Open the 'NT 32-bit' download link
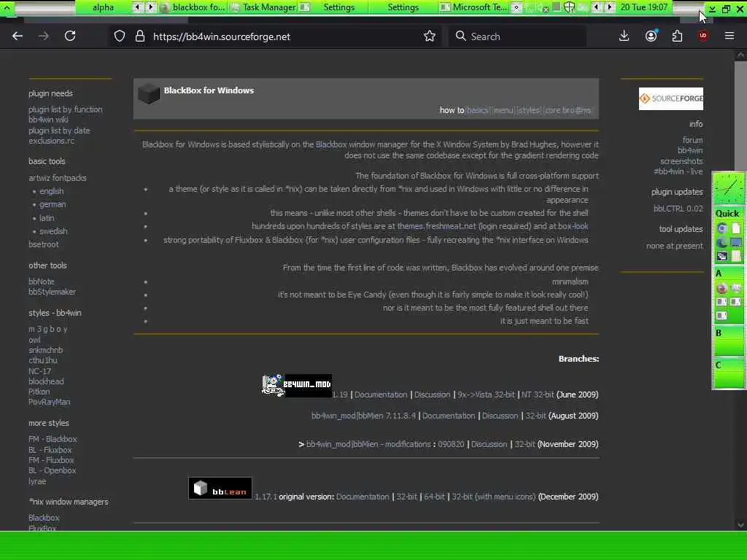 tap(538, 394)
